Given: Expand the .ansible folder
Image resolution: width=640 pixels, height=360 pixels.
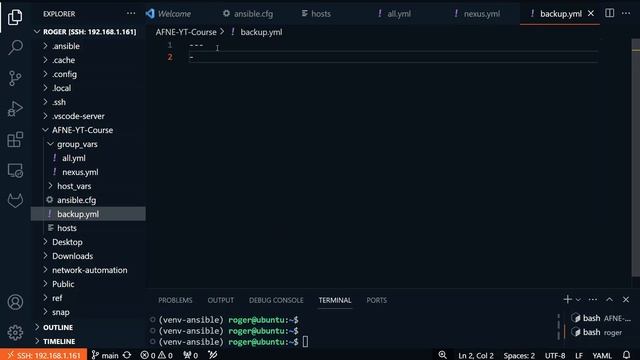Looking at the screenshot, I should pyautogui.click(x=88, y=46).
